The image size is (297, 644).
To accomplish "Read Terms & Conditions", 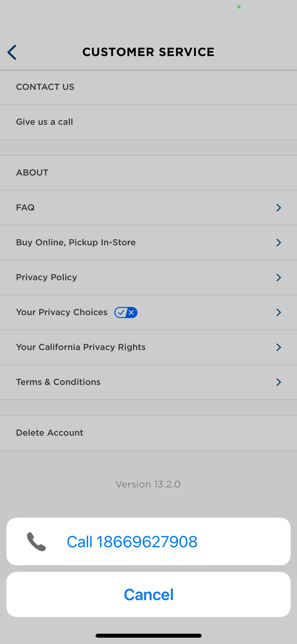I will coord(148,382).
